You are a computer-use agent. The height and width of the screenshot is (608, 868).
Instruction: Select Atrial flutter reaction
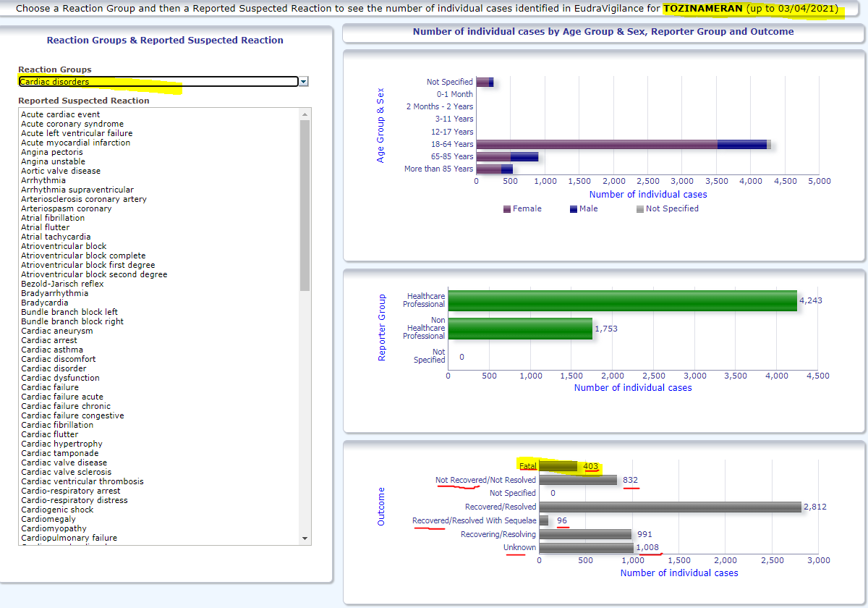click(x=46, y=227)
